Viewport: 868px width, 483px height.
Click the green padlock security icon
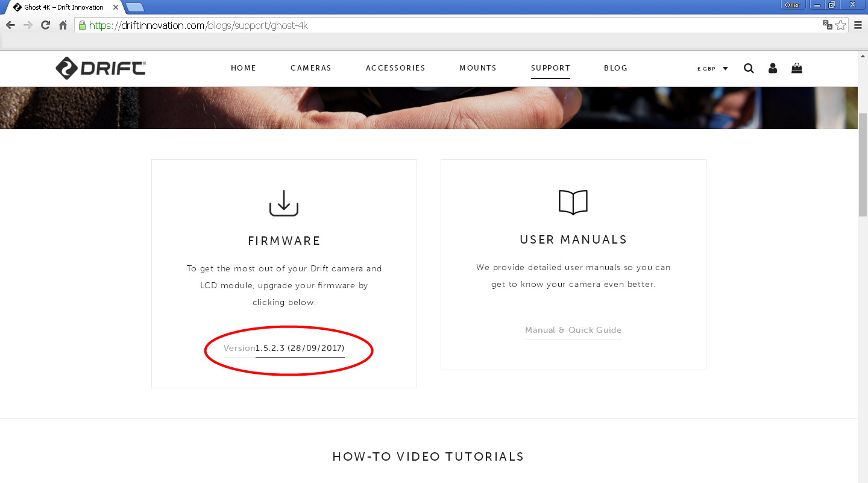(83, 25)
